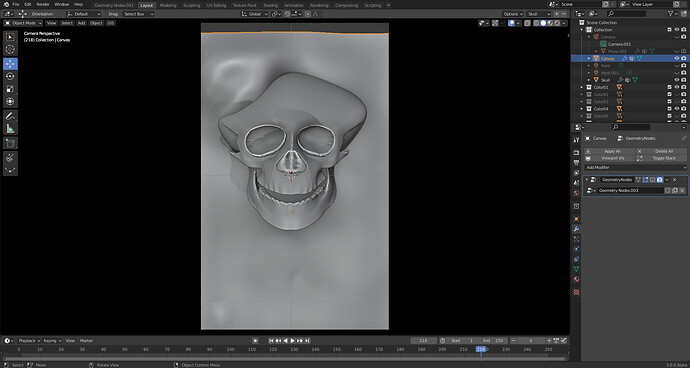The image size is (690, 368).
Task: Toggle Color04 collection visibility eye
Action: pyautogui.click(x=677, y=109)
